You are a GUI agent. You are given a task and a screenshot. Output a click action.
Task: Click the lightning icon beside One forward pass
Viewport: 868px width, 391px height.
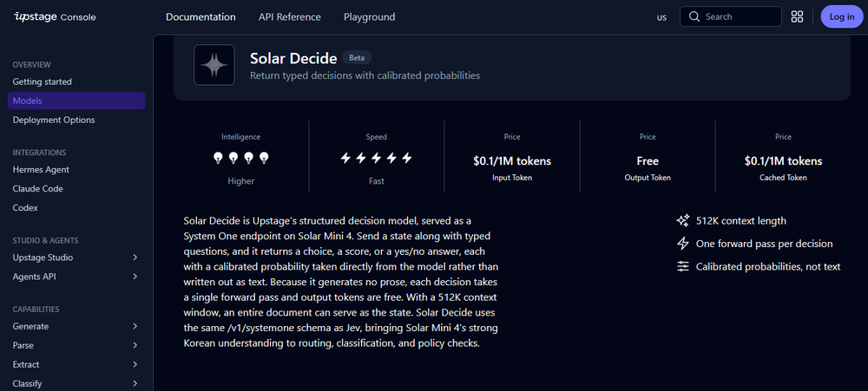683,244
